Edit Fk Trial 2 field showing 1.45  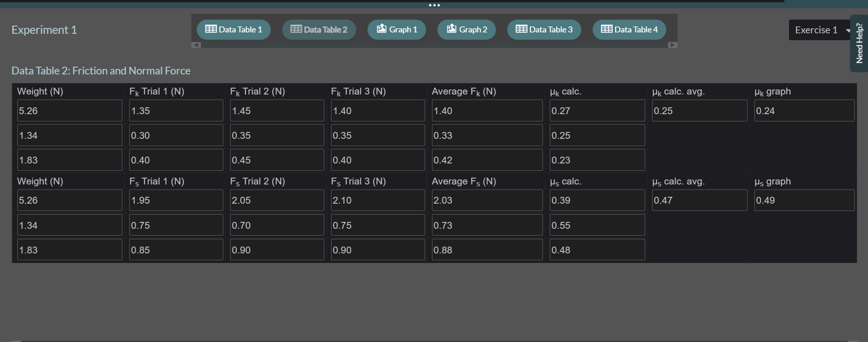[277, 111]
